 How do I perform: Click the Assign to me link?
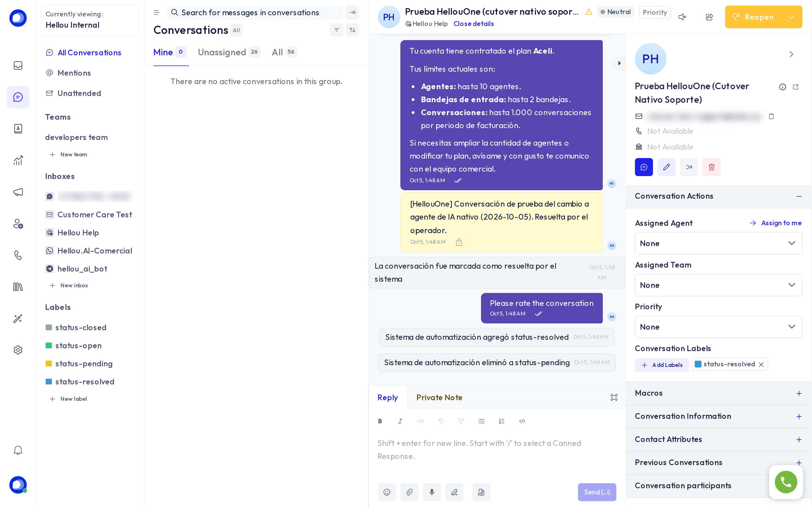(775, 223)
